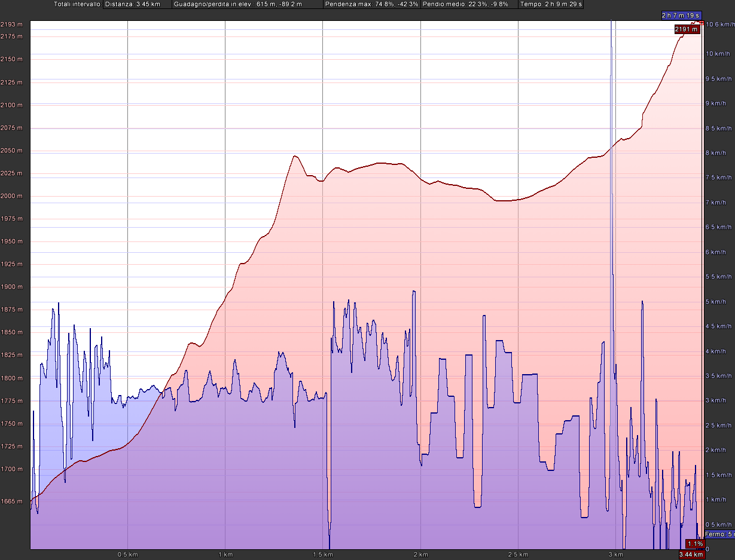Click the '2.5 km/h' speed axis label
Screen dimensions: 735x560
pos(719,426)
